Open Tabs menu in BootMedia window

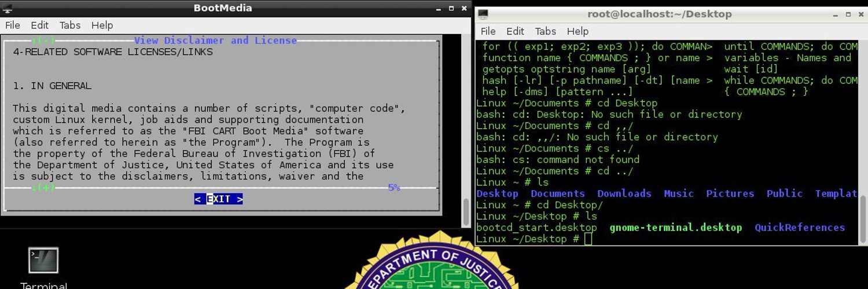pyautogui.click(x=70, y=25)
